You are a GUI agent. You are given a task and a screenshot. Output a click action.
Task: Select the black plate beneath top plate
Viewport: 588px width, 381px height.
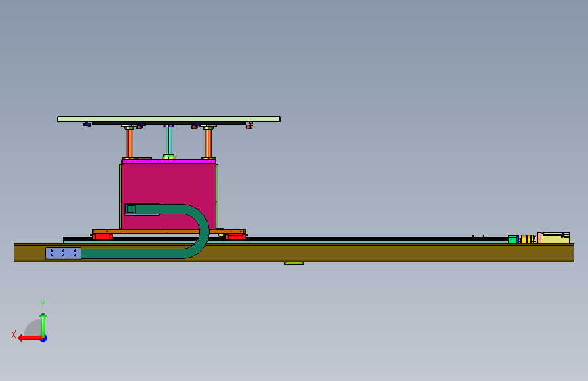coord(169,123)
